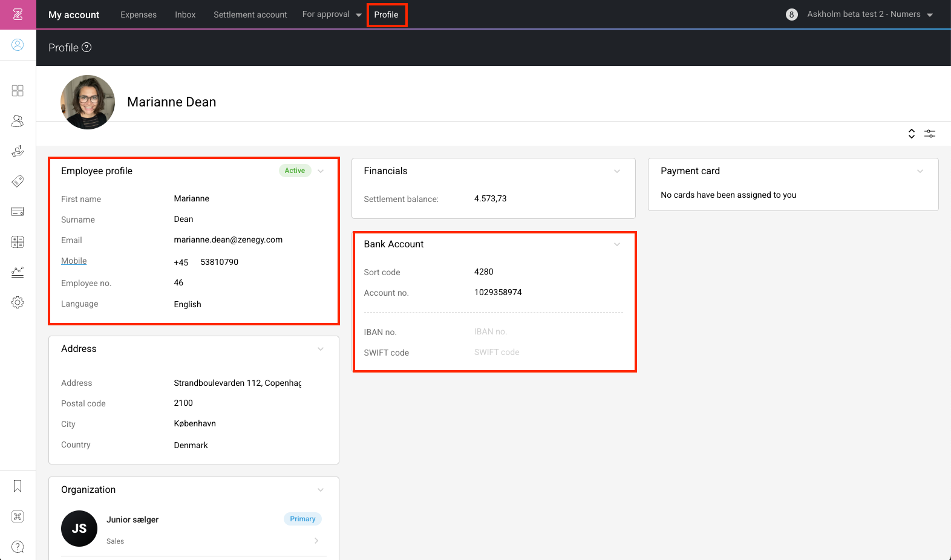Collapse the Financials card

click(x=617, y=171)
